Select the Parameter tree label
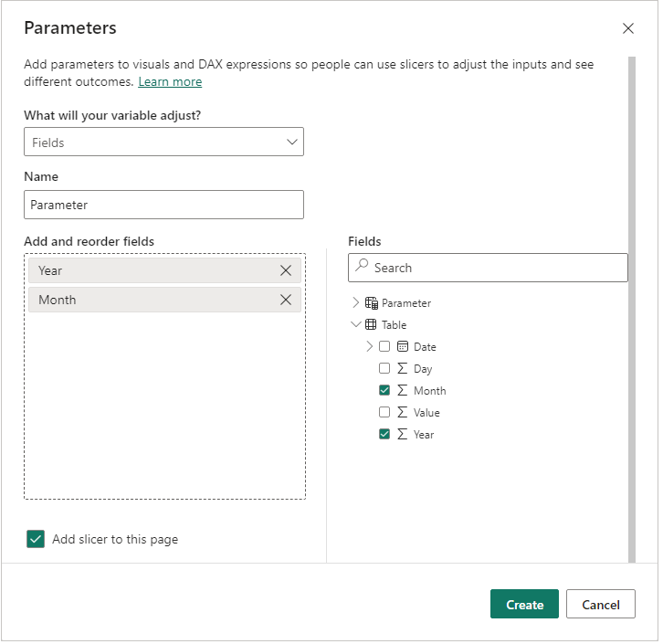 [x=408, y=304]
